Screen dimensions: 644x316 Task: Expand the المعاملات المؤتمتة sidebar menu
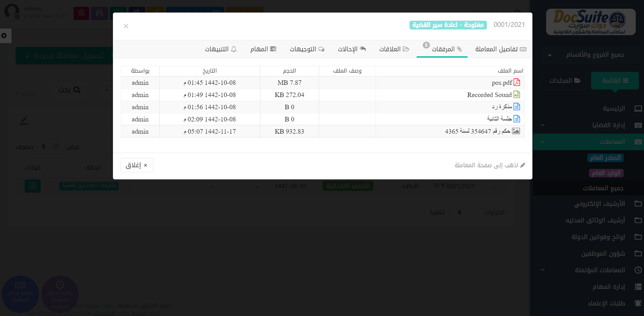tap(600, 270)
